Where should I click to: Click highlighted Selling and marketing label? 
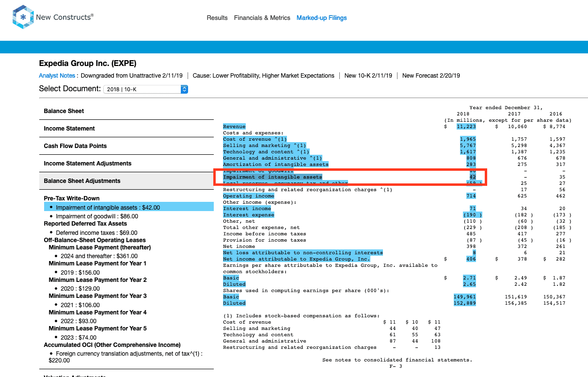[x=265, y=146]
